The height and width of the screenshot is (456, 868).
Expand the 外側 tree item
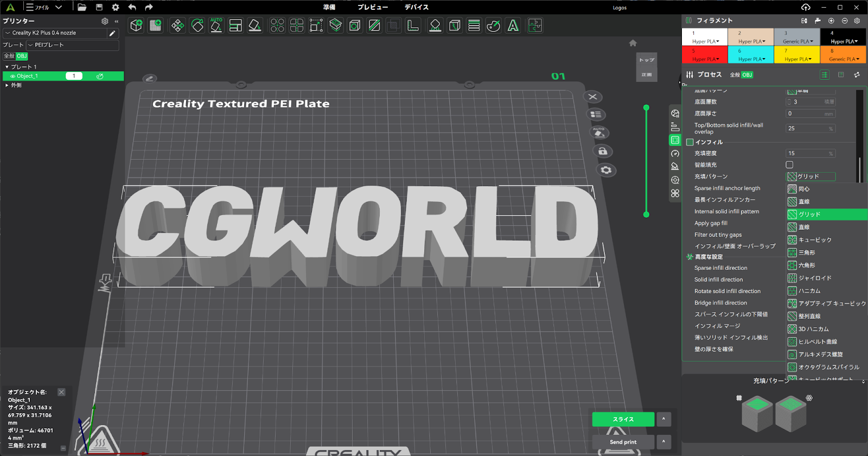pos(7,85)
